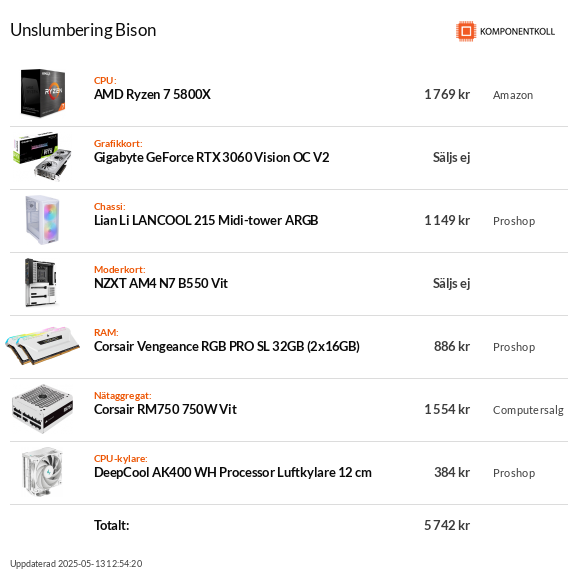Click Corsair Vengeance RGB PRO SL 32GB name

pyautogui.click(x=227, y=347)
